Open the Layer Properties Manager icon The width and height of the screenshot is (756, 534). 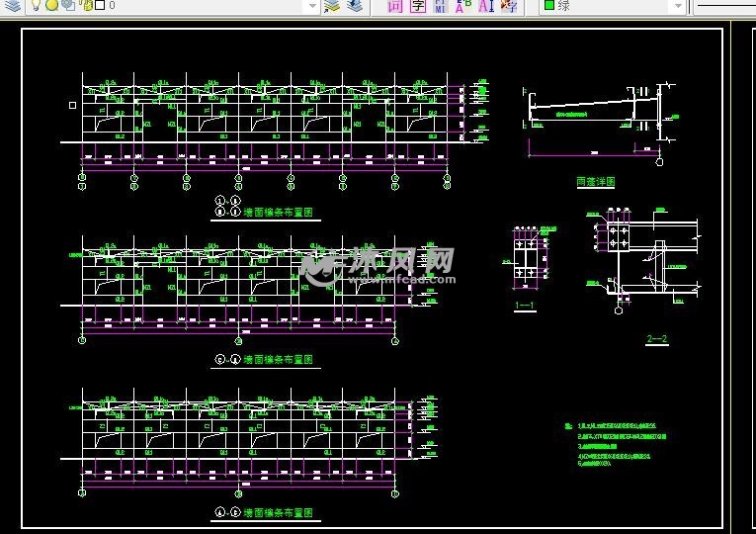point(13,6)
